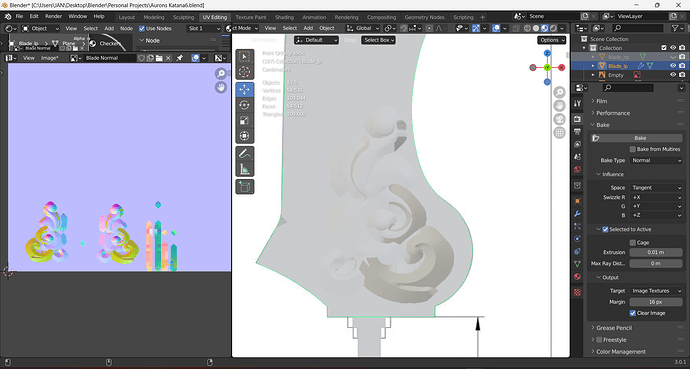Click the Bake button
690x369 pixels.
[636, 138]
